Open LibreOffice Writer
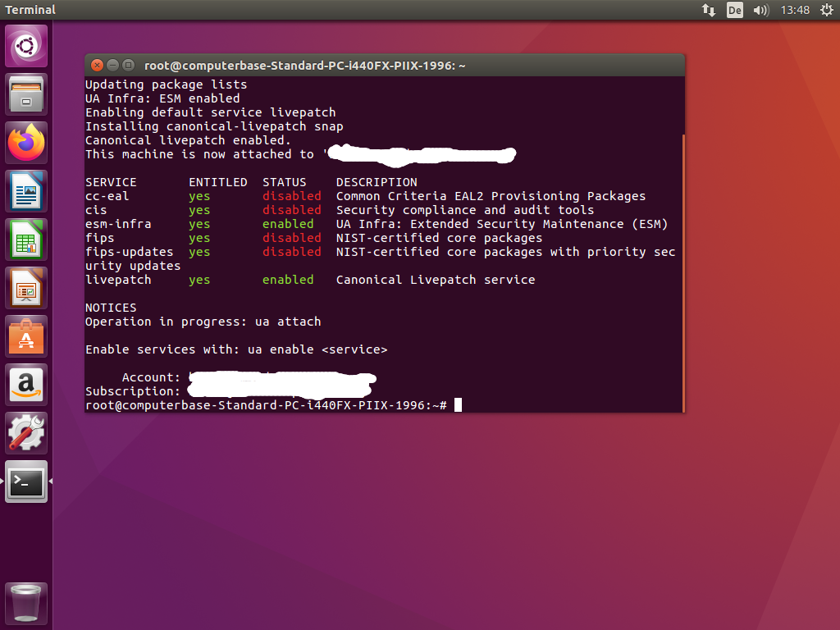This screenshot has height=630, width=840. (26, 191)
